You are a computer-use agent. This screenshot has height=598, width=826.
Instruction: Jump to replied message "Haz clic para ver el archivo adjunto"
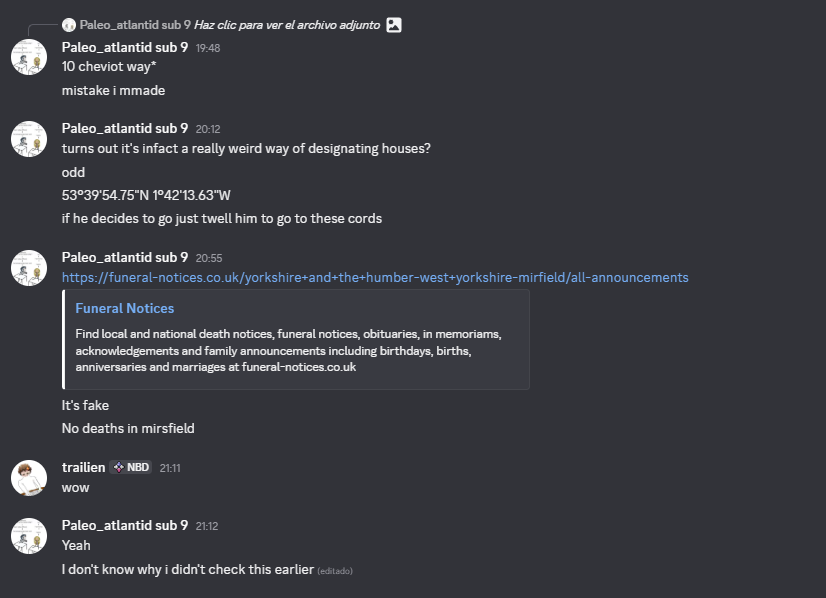[287, 25]
